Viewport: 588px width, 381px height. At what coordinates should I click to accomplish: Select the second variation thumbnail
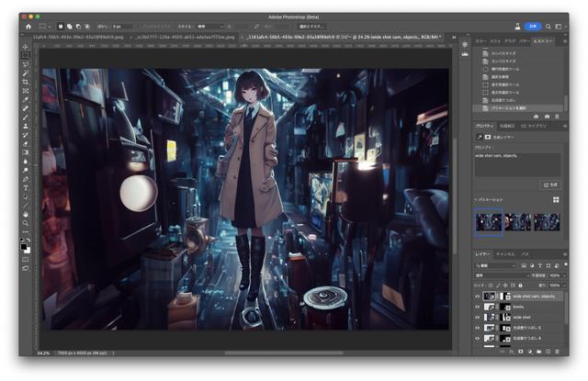click(x=518, y=221)
